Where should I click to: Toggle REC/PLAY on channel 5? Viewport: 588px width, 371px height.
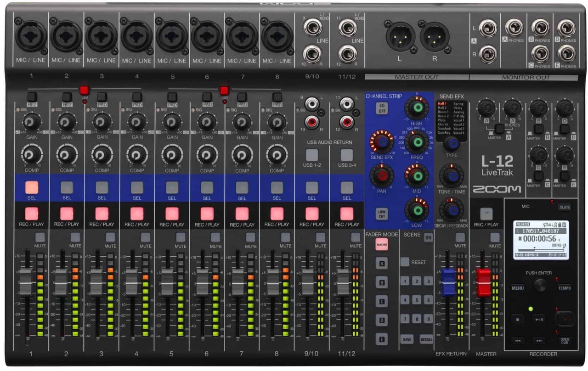tap(172, 214)
